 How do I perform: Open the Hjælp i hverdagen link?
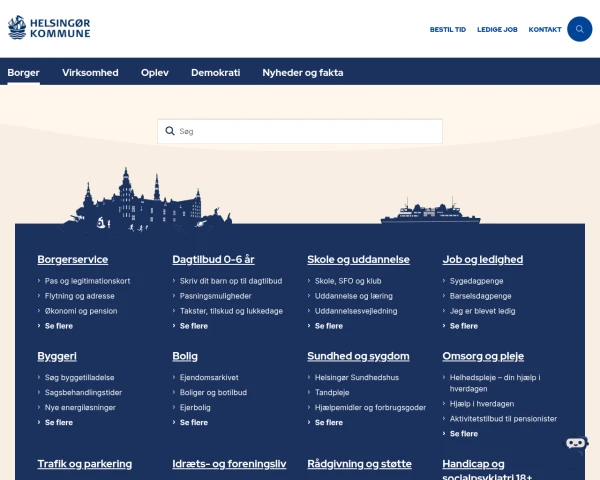482,403
